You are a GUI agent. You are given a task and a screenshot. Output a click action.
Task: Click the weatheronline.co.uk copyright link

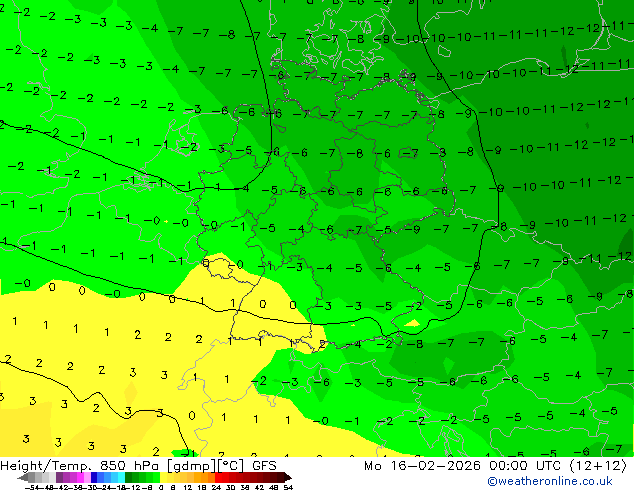click(x=550, y=481)
